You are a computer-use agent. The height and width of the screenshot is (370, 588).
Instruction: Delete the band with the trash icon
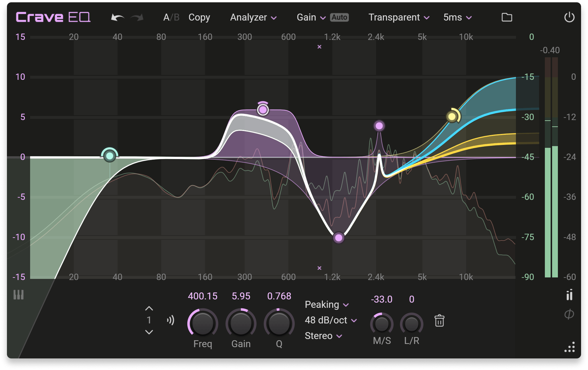pyautogui.click(x=439, y=321)
